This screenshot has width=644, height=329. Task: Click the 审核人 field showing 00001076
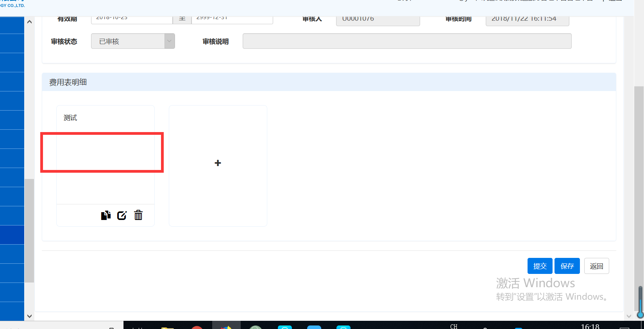378,20
